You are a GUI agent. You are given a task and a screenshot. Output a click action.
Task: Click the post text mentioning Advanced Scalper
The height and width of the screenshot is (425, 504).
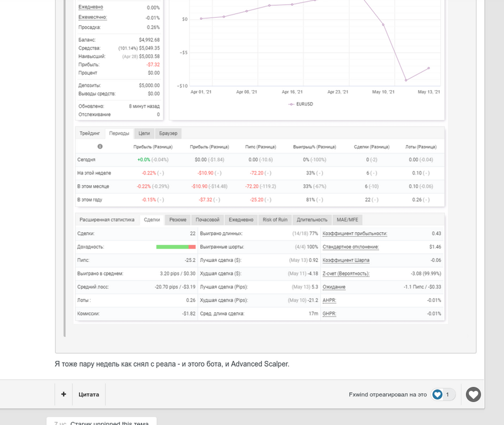172,364
